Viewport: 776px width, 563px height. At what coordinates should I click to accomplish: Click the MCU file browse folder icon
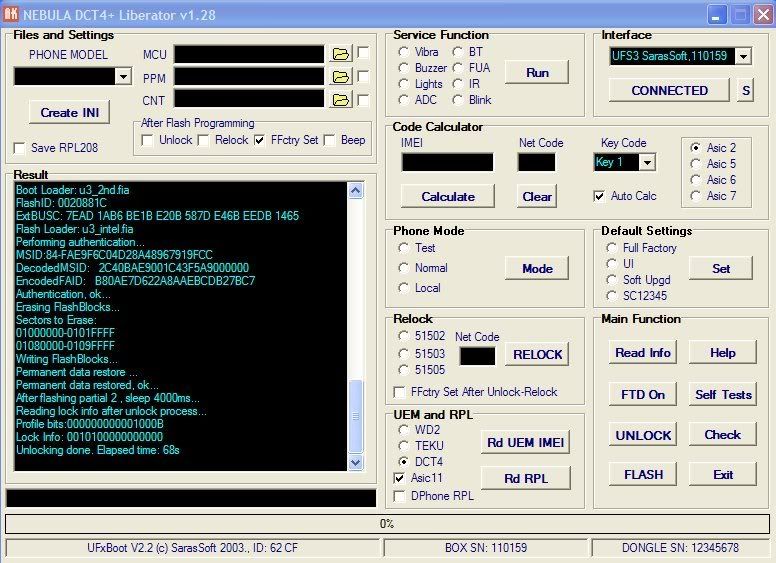pyautogui.click(x=341, y=54)
